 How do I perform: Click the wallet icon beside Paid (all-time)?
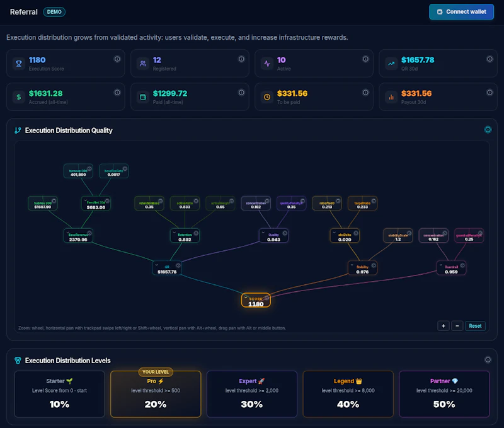pos(143,97)
